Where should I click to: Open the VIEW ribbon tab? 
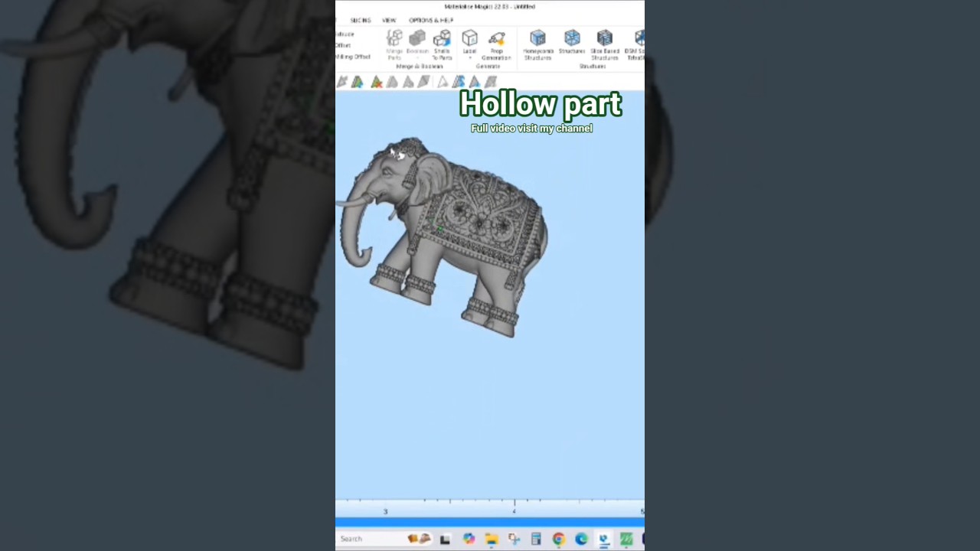click(389, 20)
